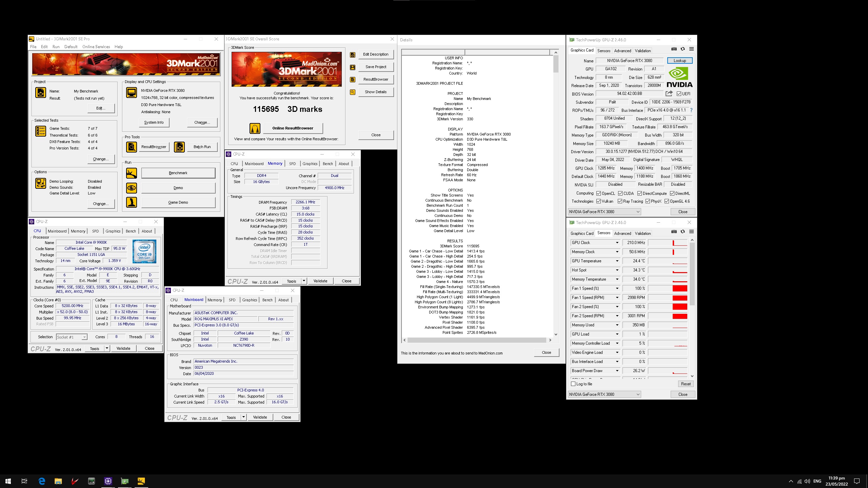
Task: Click the System Info button in 3DMark2001
Action: click(154, 123)
